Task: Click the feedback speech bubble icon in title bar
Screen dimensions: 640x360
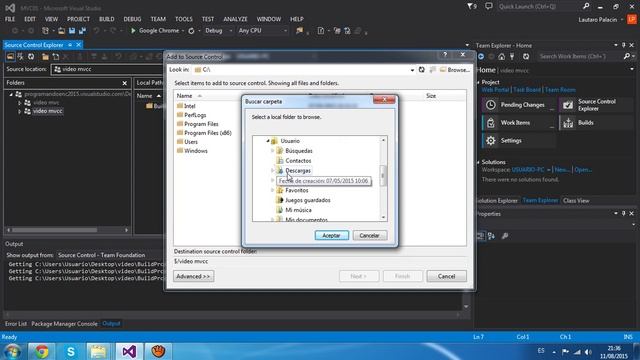Action: tap(489, 6)
